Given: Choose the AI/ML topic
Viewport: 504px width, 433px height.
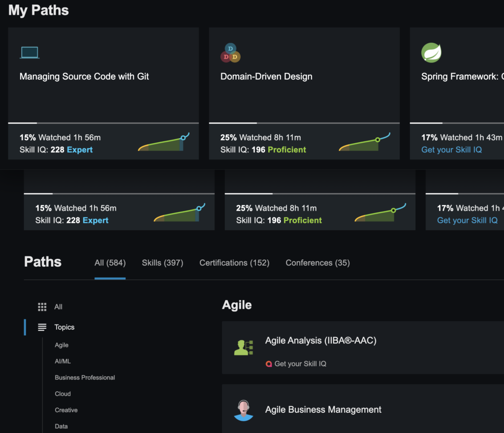Looking at the screenshot, I should [63, 361].
